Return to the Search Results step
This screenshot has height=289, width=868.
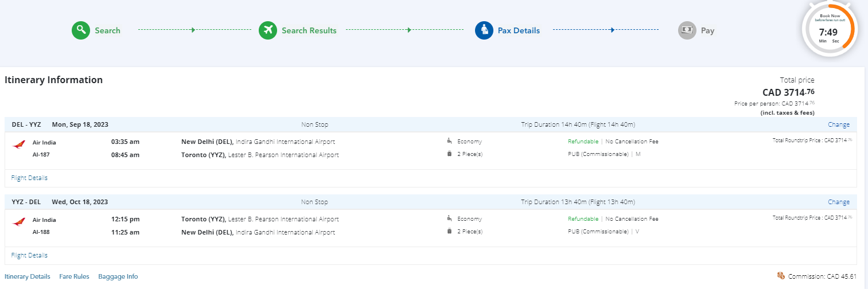click(309, 30)
